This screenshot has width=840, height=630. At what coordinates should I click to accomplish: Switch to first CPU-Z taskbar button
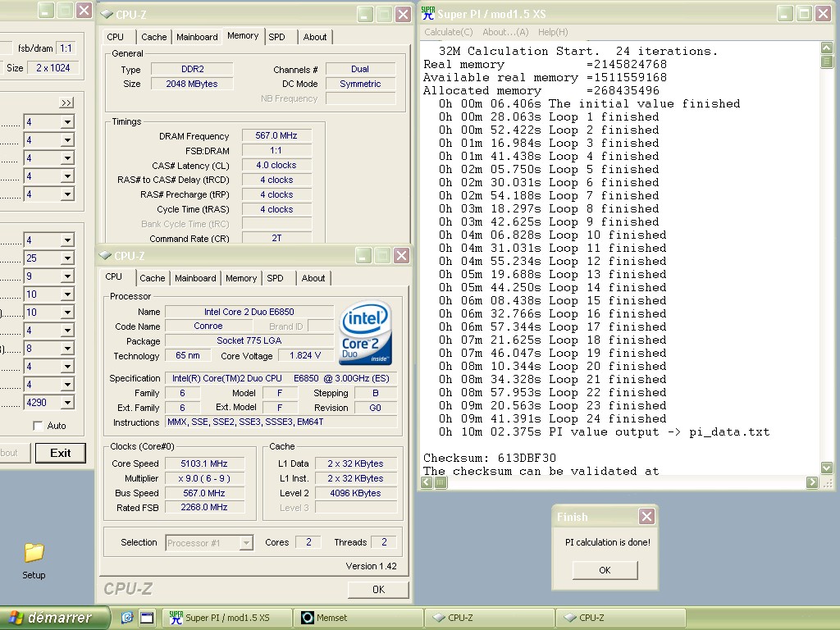pyautogui.click(x=489, y=618)
